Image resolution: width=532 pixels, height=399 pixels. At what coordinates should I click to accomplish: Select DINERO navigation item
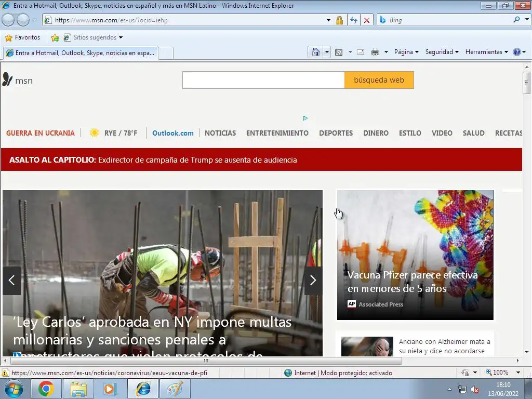(376, 133)
